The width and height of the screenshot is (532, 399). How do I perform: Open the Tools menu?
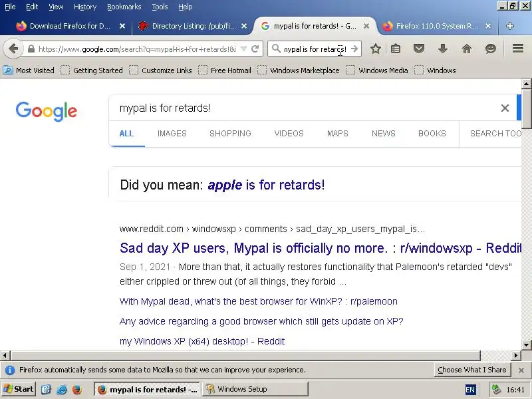click(160, 7)
